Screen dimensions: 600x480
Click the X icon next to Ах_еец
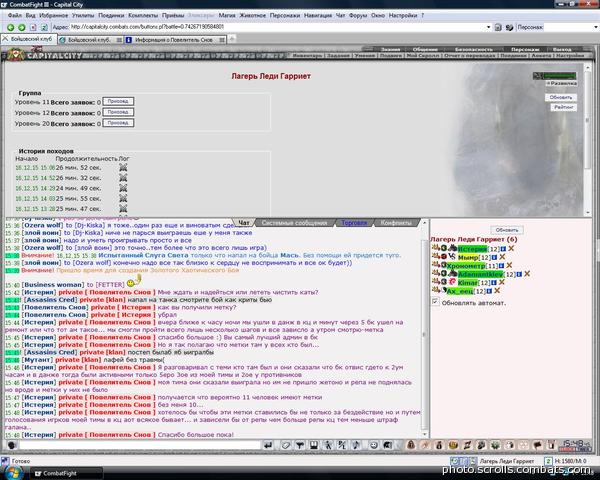coord(497,291)
